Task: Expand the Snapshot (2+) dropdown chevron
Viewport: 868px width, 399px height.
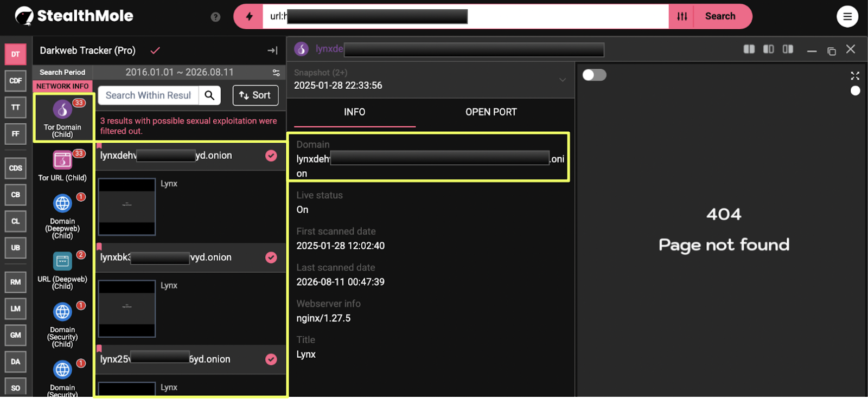Action: point(563,80)
